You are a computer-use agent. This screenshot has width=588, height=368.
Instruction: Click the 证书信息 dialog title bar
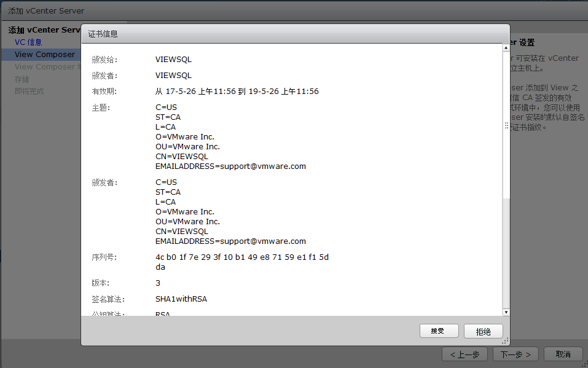pos(295,34)
